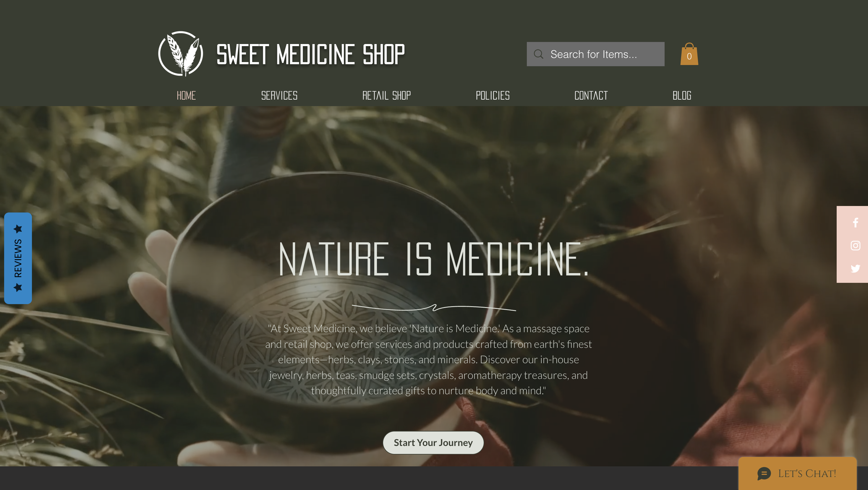Viewport: 868px width, 490px height.
Task: Open the Twitter social link
Action: click(x=855, y=268)
